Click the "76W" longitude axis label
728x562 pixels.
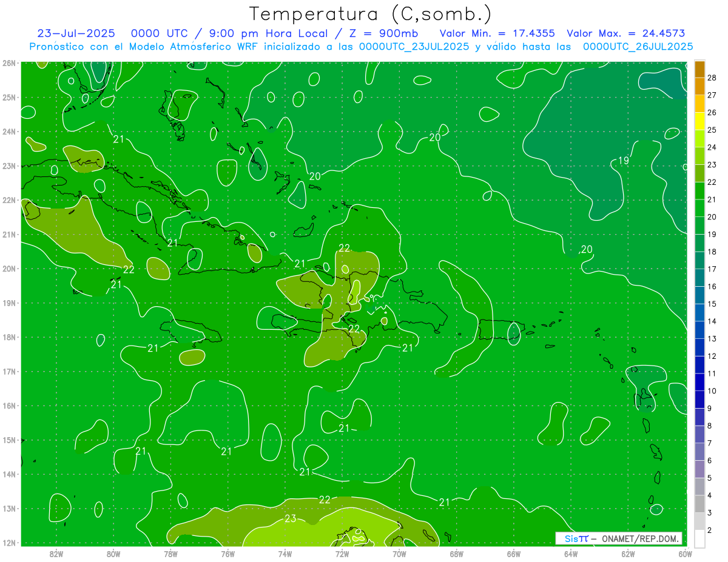(228, 554)
